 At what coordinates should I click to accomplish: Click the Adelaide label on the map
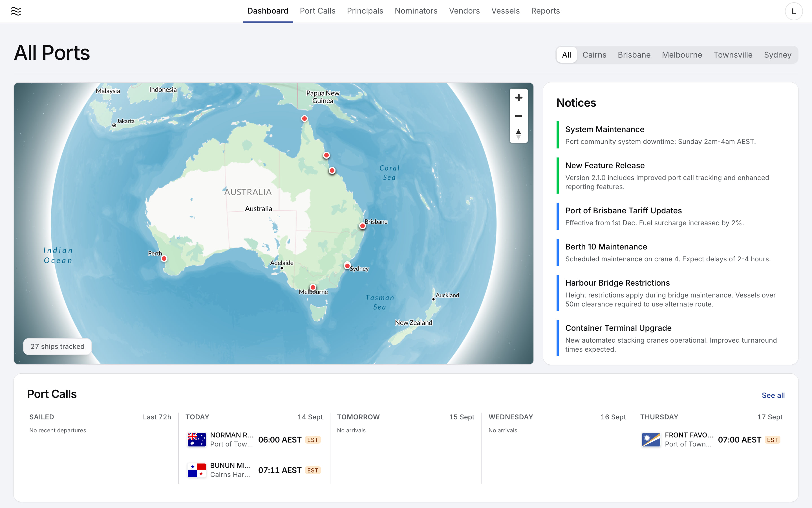(282, 263)
